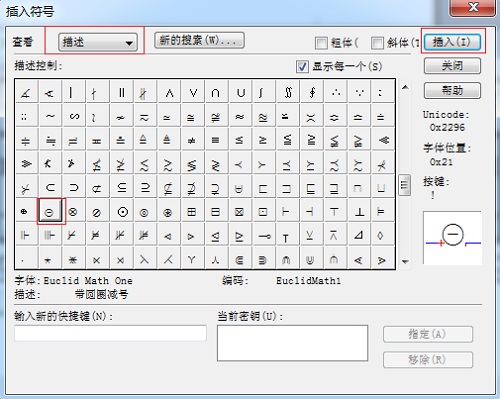This screenshot has height=399, width=500.
Task: Click the encoding text EuclidMath1
Action: coord(308,281)
